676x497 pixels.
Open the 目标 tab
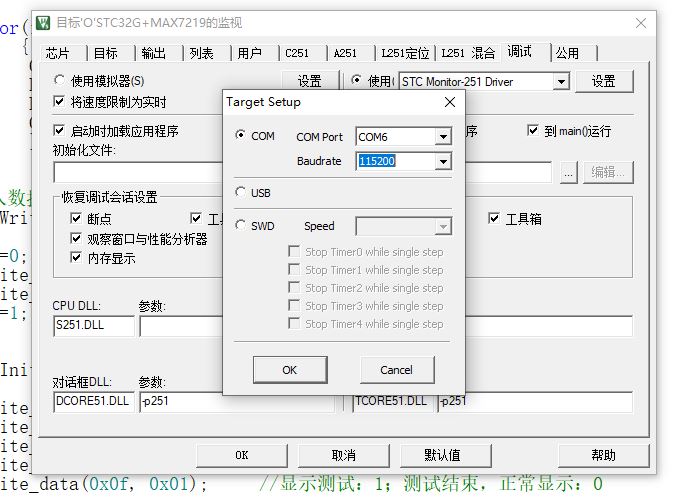[106, 53]
